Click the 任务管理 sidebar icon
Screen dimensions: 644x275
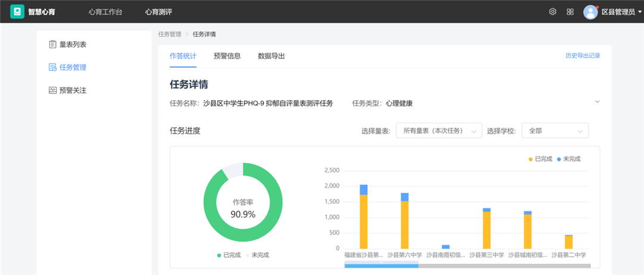tap(52, 68)
